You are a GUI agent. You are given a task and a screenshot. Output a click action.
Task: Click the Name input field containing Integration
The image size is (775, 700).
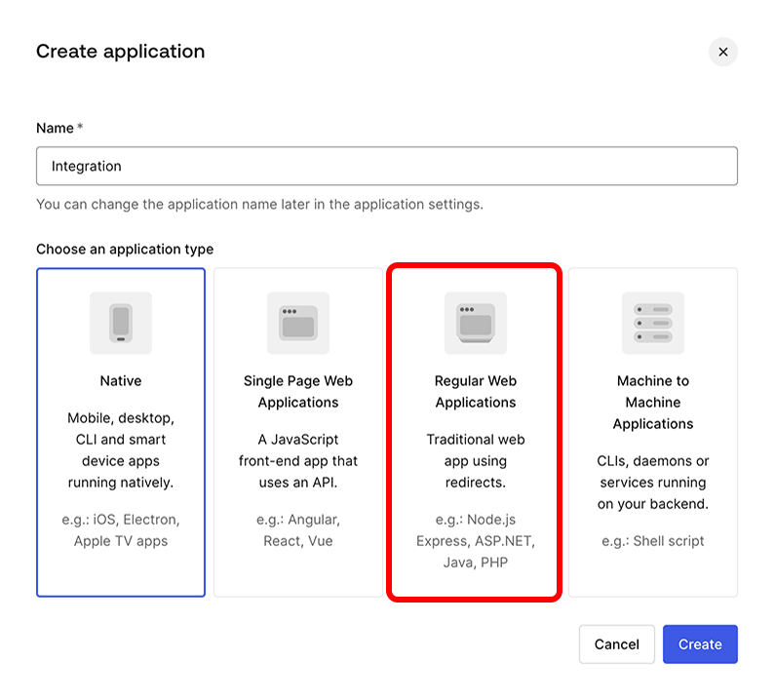(386, 166)
